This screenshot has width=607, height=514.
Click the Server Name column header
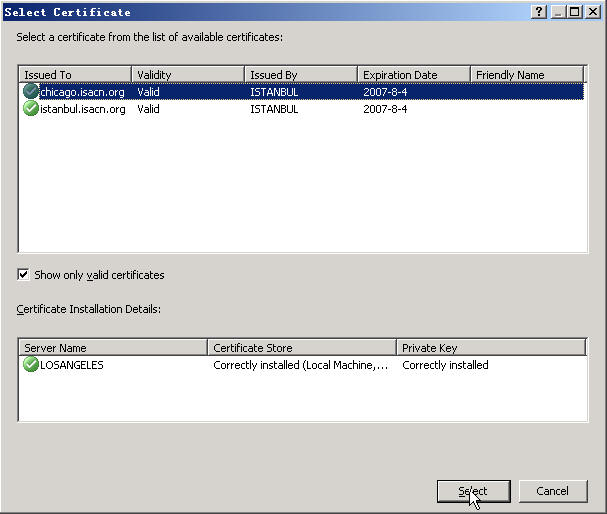click(113, 348)
